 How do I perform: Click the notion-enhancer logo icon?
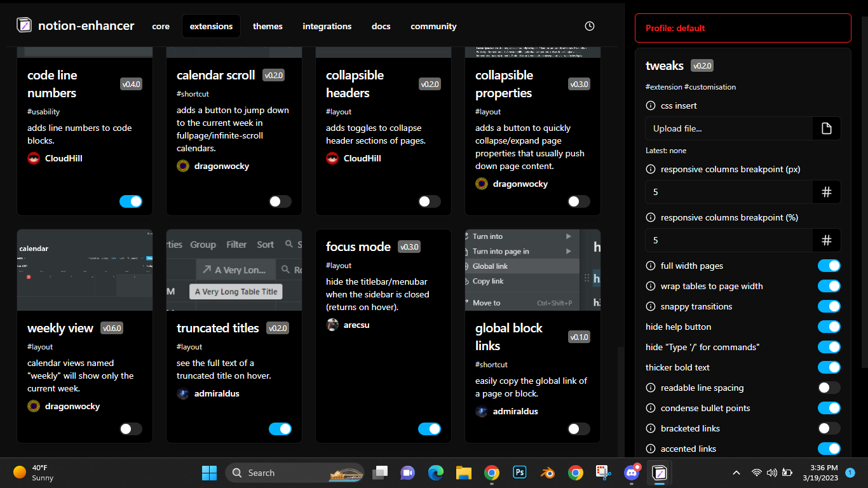pyautogui.click(x=24, y=25)
